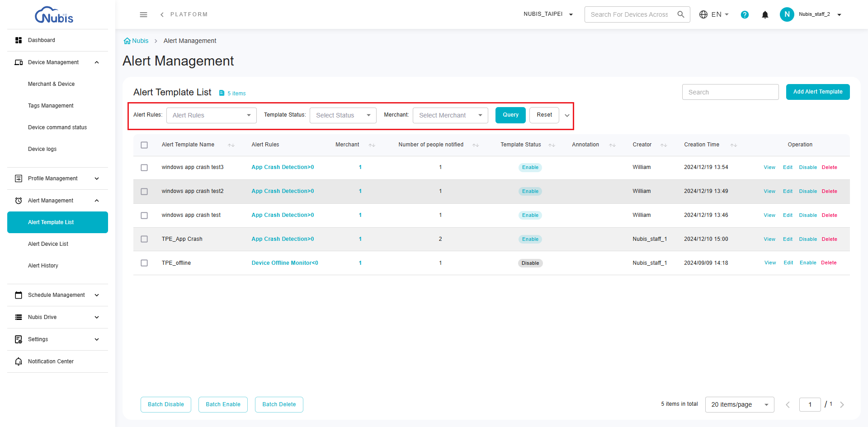Toggle the hamburger menu icon
This screenshot has width=868, height=427.
click(143, 14)
